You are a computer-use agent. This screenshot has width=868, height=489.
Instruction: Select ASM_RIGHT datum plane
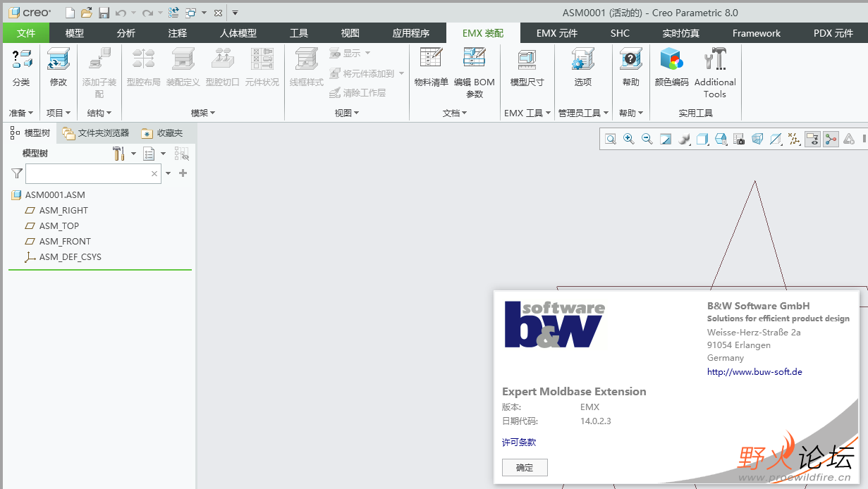(x=56, y=211)
